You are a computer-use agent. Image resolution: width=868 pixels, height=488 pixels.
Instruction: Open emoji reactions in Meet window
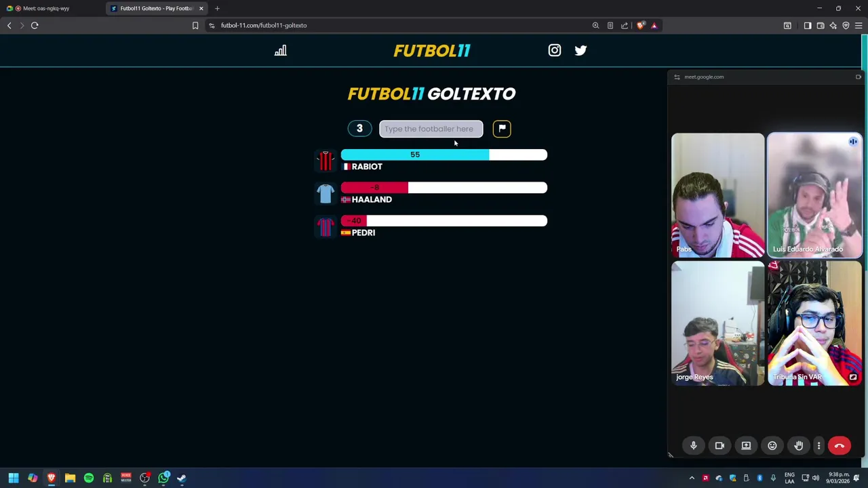pos(772,445)
